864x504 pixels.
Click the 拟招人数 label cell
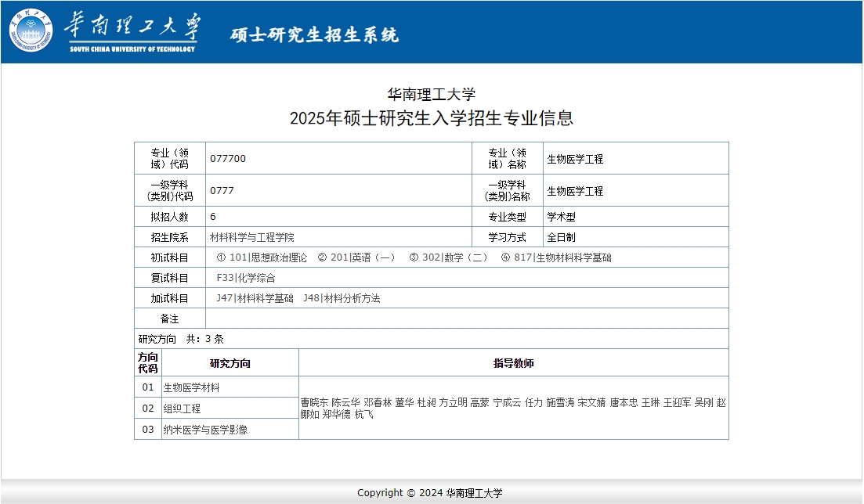point(170,217)
